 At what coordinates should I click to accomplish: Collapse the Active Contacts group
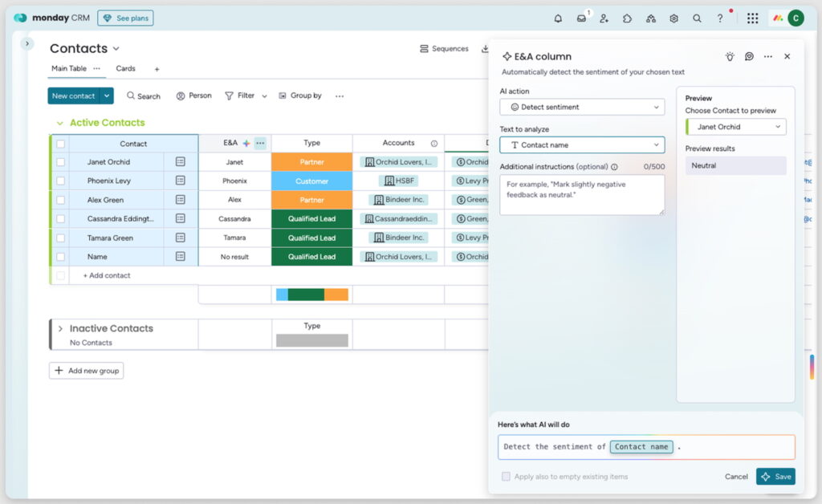click(x=59, y=123)
